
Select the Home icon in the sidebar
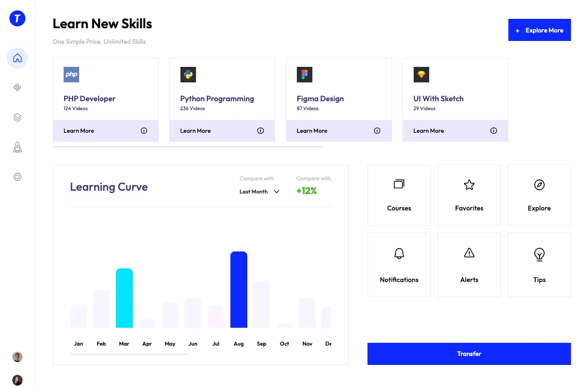pos(17,57)
